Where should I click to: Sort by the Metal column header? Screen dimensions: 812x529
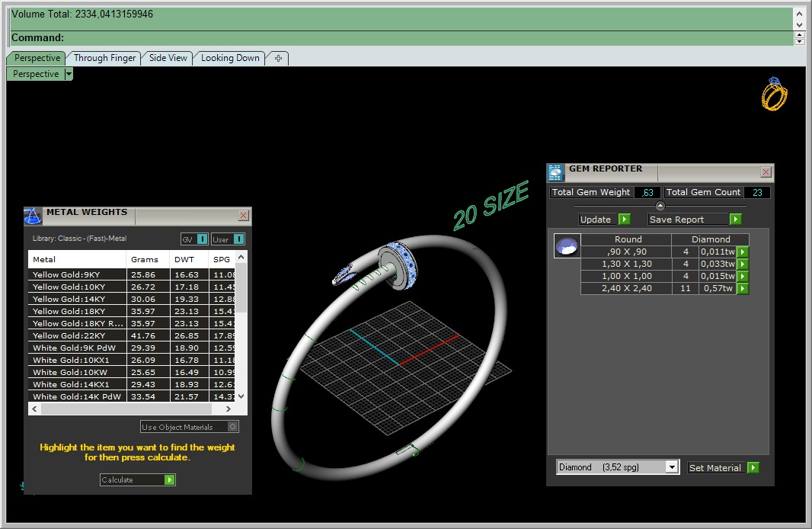(77, 260)
